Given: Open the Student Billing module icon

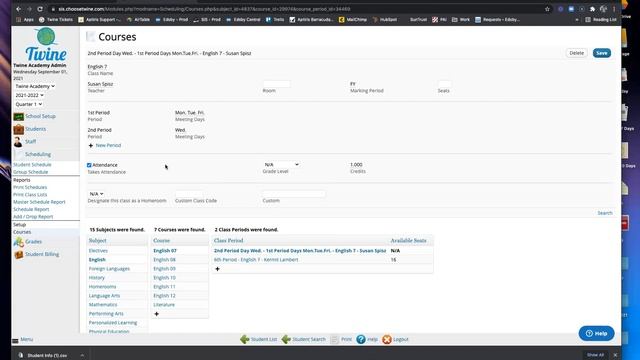Looking at the screenshot, I should [x=18, y=255].
